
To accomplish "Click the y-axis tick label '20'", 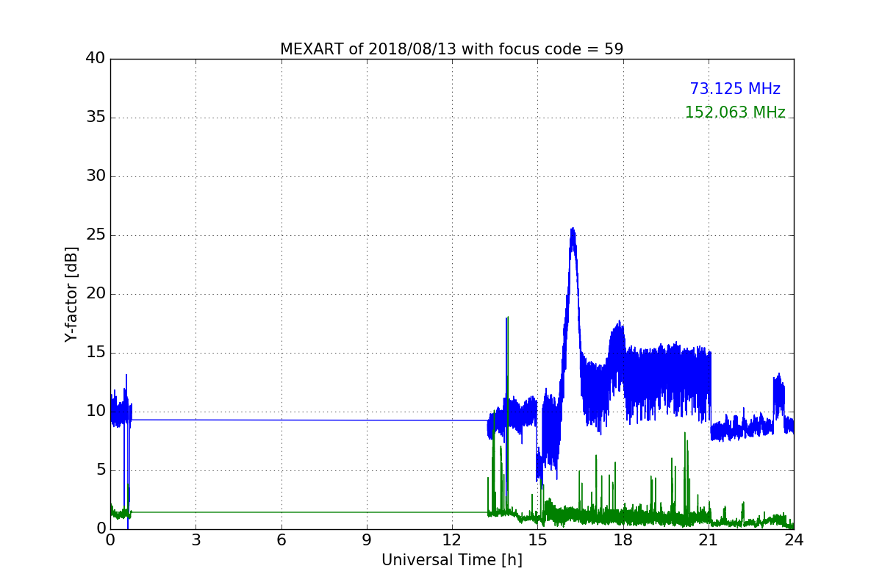I will pyautogui.click(x=96, y=293).
